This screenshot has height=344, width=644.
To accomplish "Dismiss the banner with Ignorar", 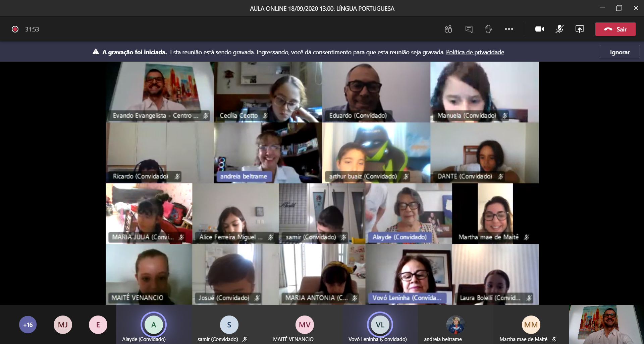I will point(620,52).
